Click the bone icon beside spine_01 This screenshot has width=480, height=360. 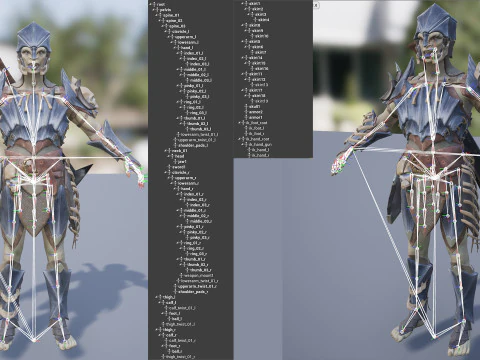[x=161, y=15]
